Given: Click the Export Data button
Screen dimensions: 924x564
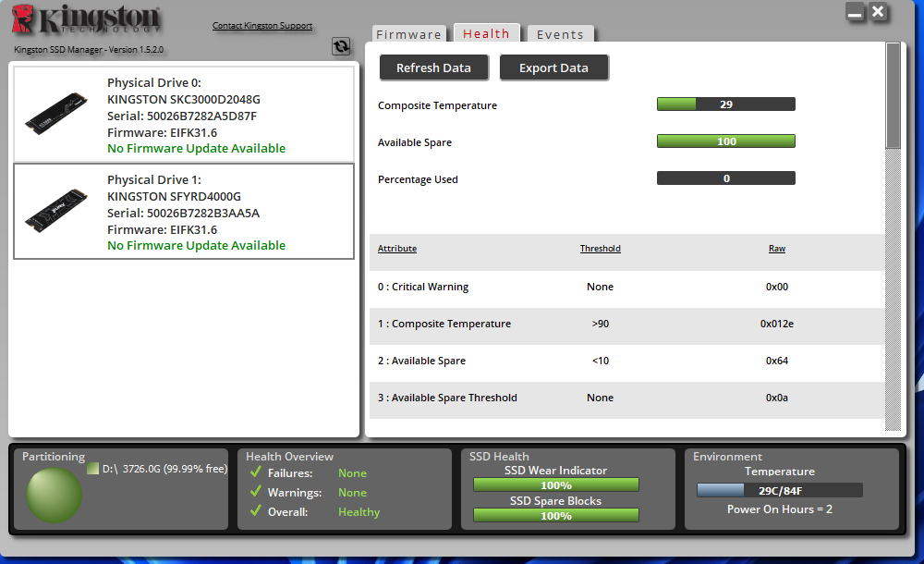Looking at the screenshot, I should point(553,67).
